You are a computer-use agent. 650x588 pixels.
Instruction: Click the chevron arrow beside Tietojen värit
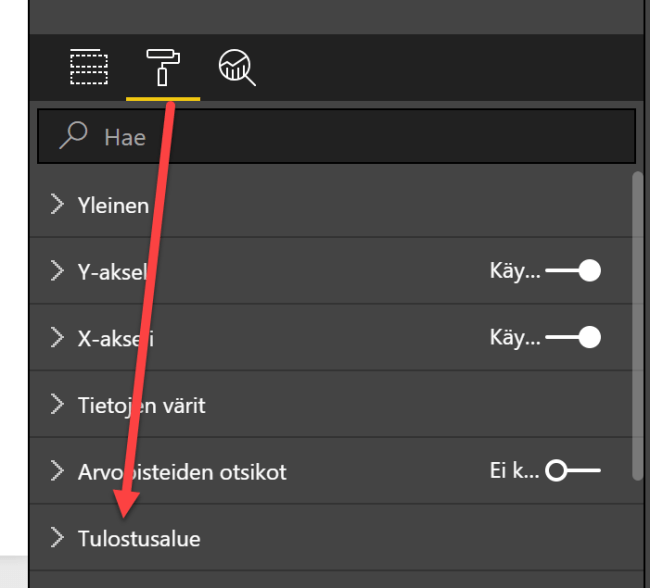click(x=57, y=405)
